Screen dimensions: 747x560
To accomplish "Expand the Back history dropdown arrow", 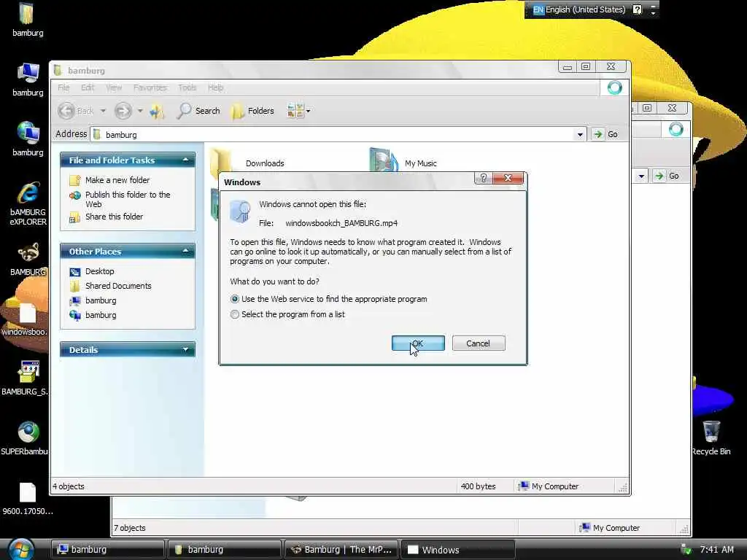I will (103, 111).
